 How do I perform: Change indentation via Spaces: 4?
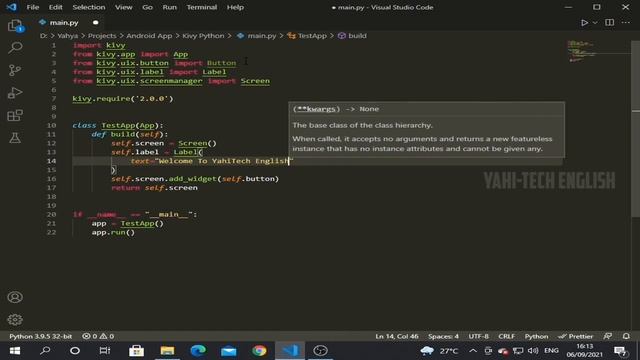pyautogui.click(x=443, y=336)
